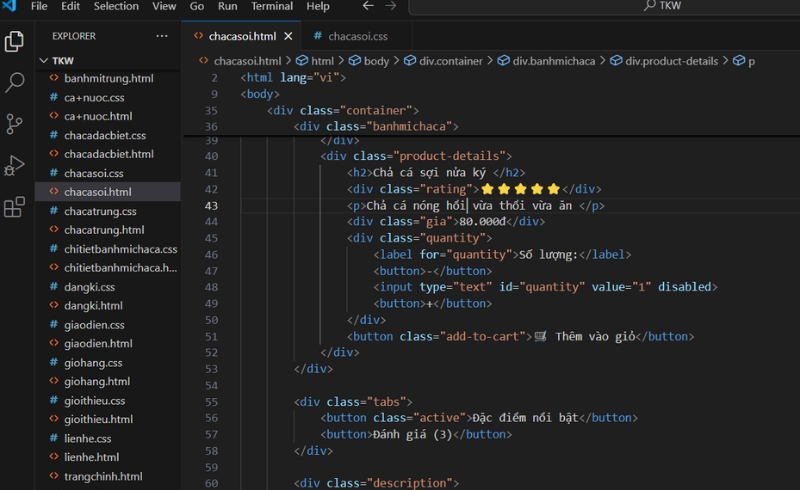
Task: Open the Run menu
Action: [x=228, y=6]
